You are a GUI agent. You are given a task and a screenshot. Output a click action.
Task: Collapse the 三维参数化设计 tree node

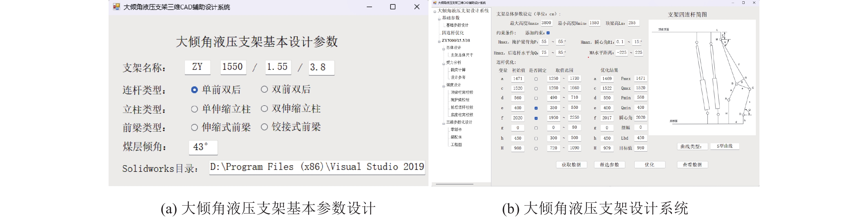443,123
